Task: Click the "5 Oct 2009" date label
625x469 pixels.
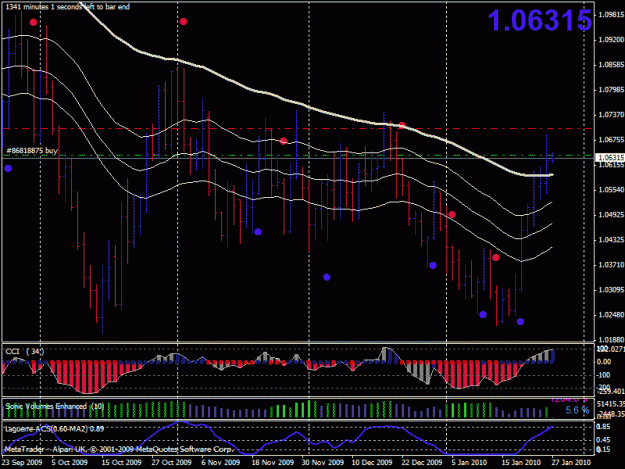Action: click(x=69, y=463)
